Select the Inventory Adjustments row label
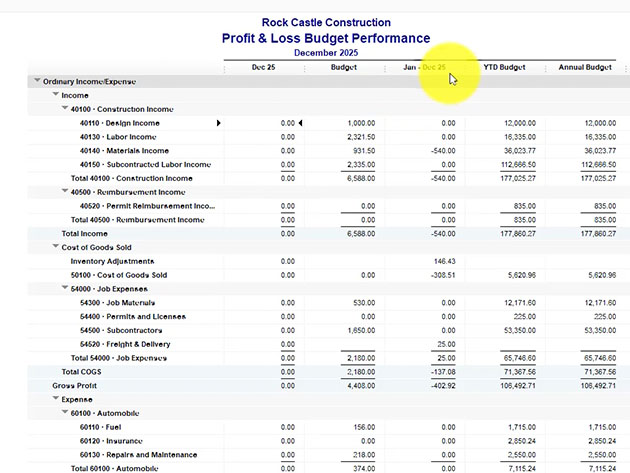 pos(112,261)
